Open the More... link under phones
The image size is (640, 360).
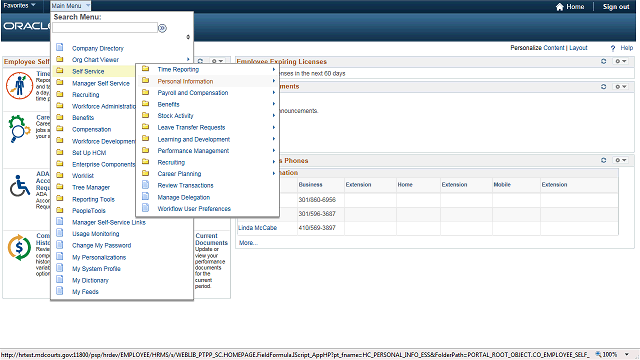248,243
